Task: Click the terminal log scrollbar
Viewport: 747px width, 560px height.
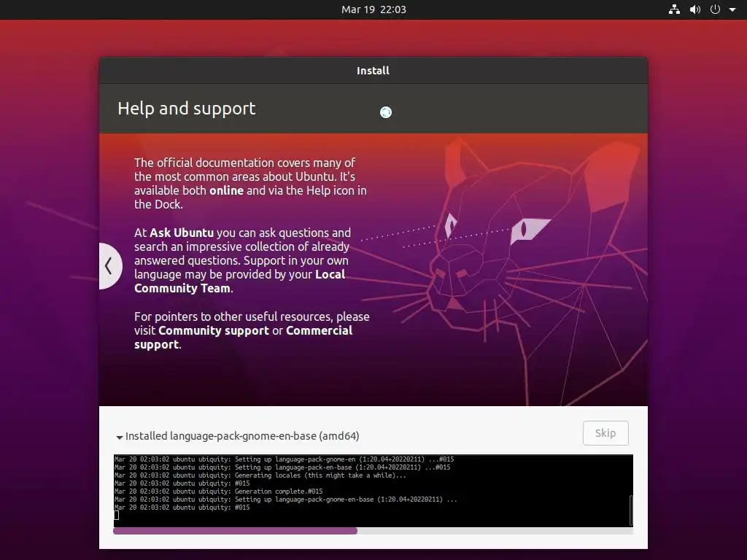Action: [x=631, y=510]
